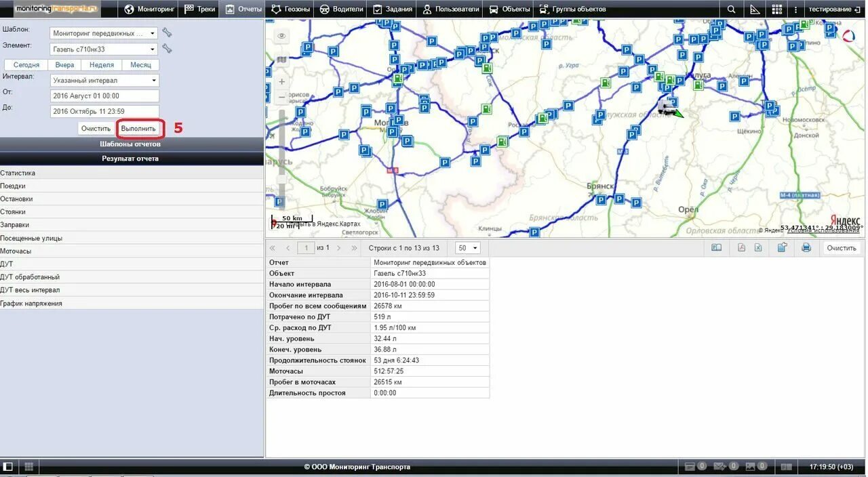Click the grid icon in bottom bar

click(x=29, y=467)
